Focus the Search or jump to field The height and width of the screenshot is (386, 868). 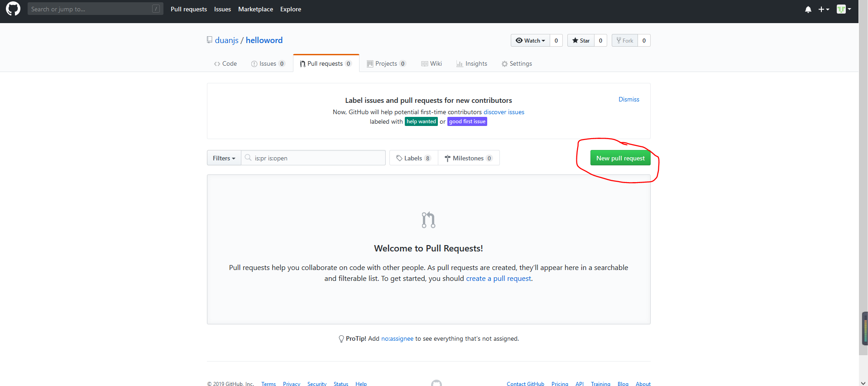click(x=95, y=9)
